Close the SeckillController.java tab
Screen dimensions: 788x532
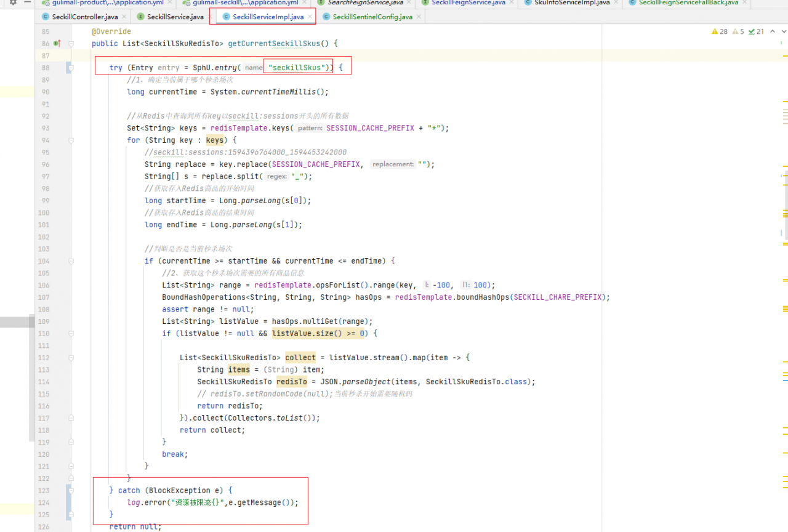click(124, 17)
